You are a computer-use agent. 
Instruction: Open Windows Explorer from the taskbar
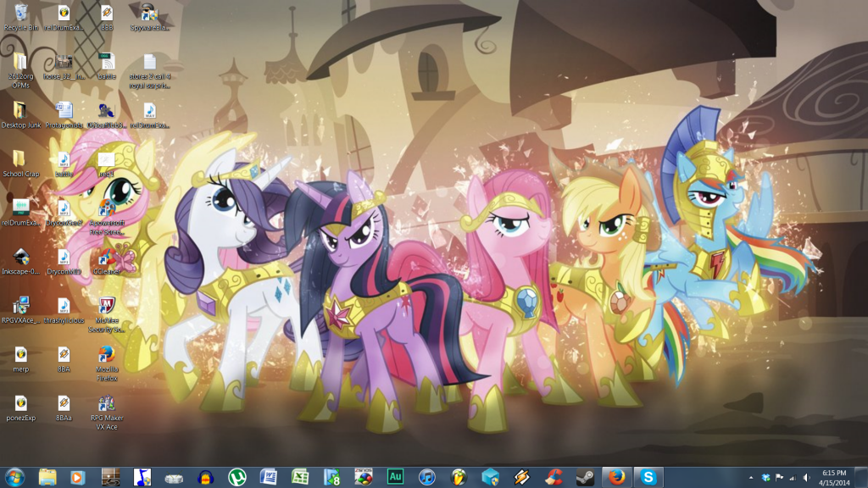point(47,477)
